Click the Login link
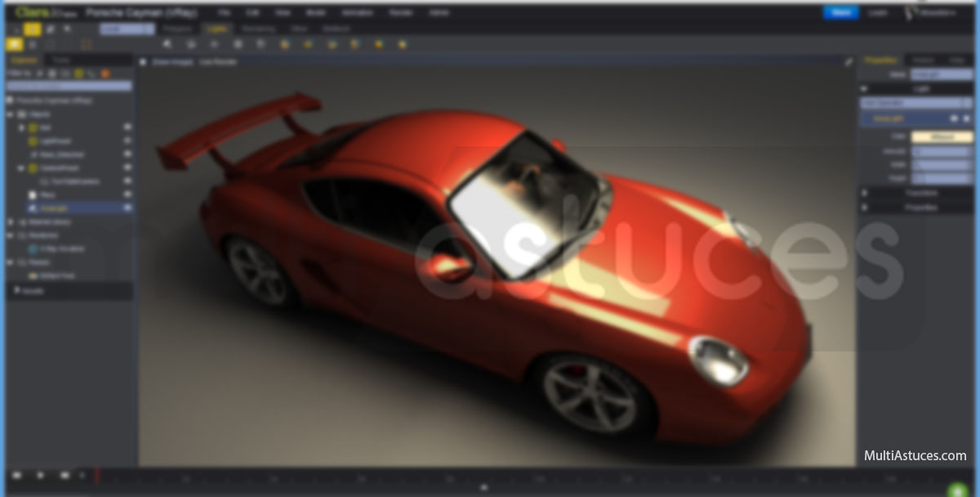 [x=878, y=13]
